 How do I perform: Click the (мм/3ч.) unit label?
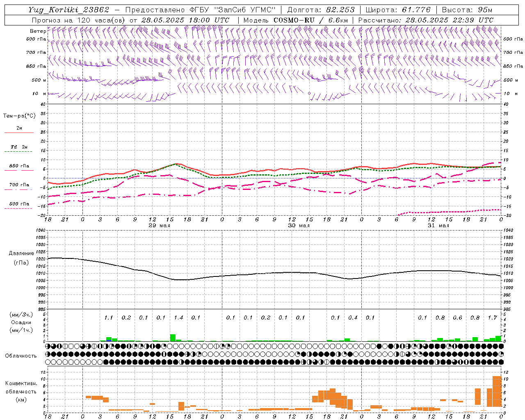[21, 315]
